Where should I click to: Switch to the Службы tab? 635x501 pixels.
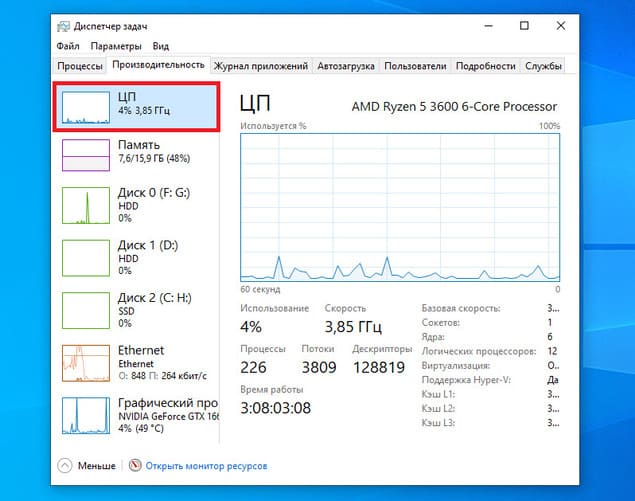[543, 66]
